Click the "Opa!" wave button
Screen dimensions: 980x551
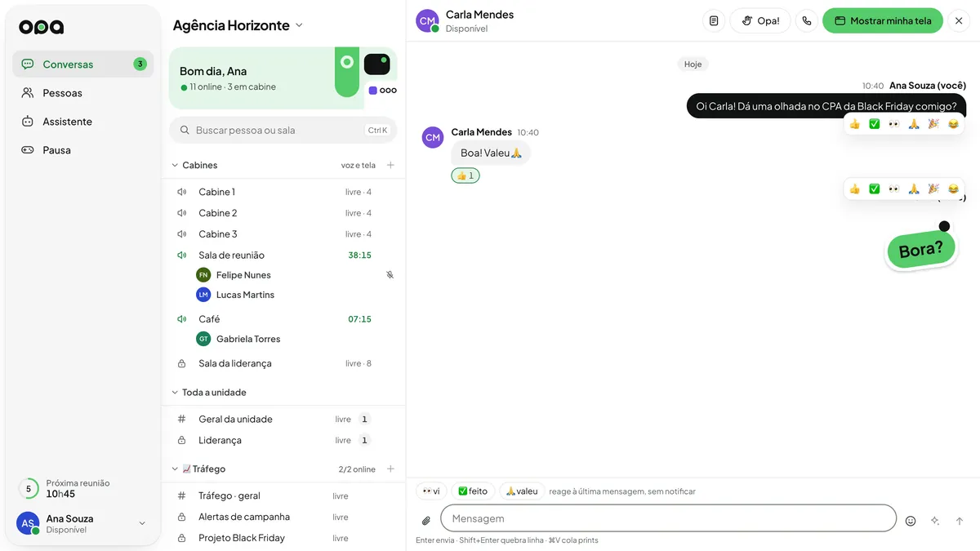760,21
